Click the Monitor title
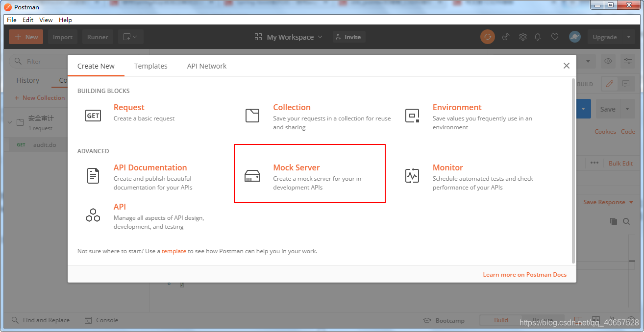Image resolution: width=644 pixels, height=332 pixels. [x=448, y=167]
